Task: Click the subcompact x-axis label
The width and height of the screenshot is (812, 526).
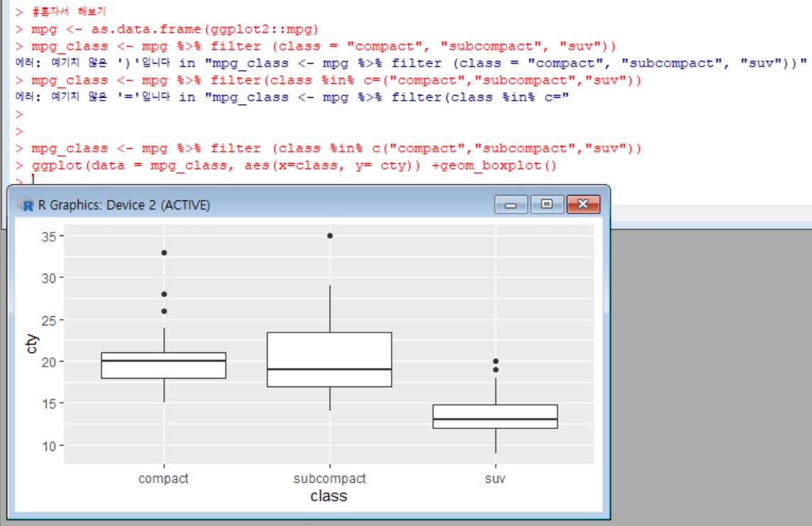Action: pyautogui.click(x=329, y=479)
